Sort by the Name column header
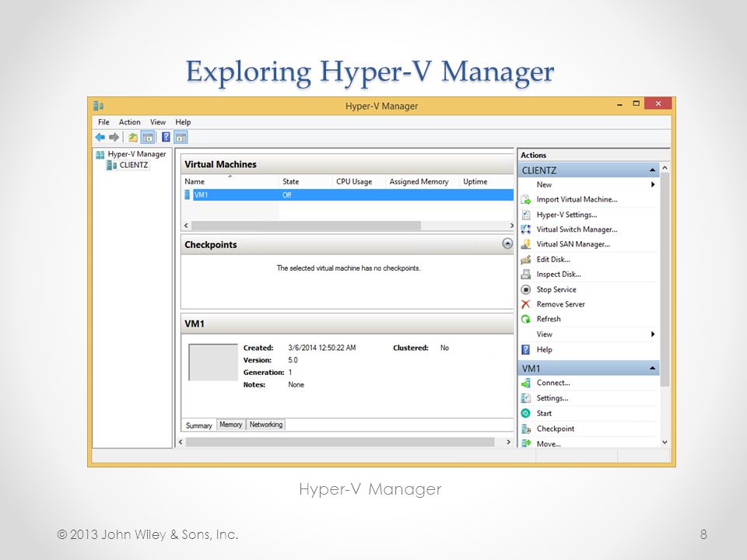 (230, 181)
